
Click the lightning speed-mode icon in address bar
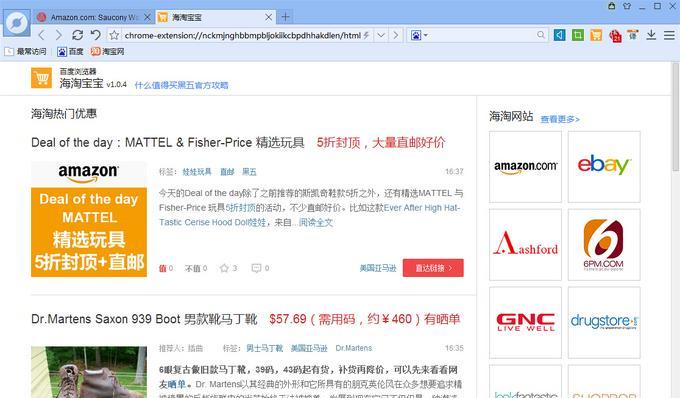coord(366,35)
